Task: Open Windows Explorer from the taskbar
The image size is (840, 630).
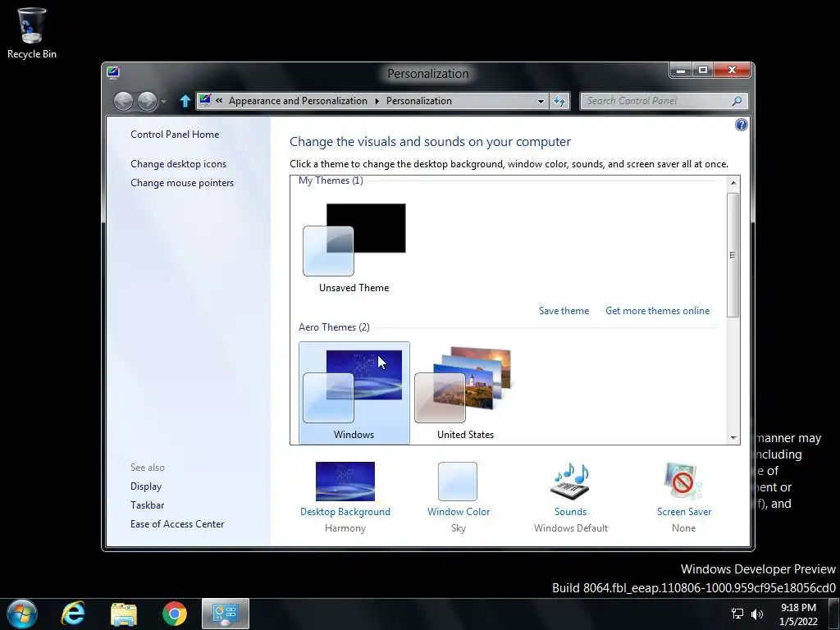Action: click(x=124, y=614)
